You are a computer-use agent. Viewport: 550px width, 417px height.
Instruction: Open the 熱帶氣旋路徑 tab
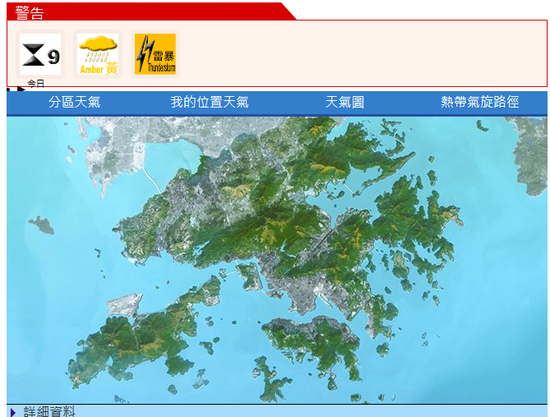click(x=480, y=102)
